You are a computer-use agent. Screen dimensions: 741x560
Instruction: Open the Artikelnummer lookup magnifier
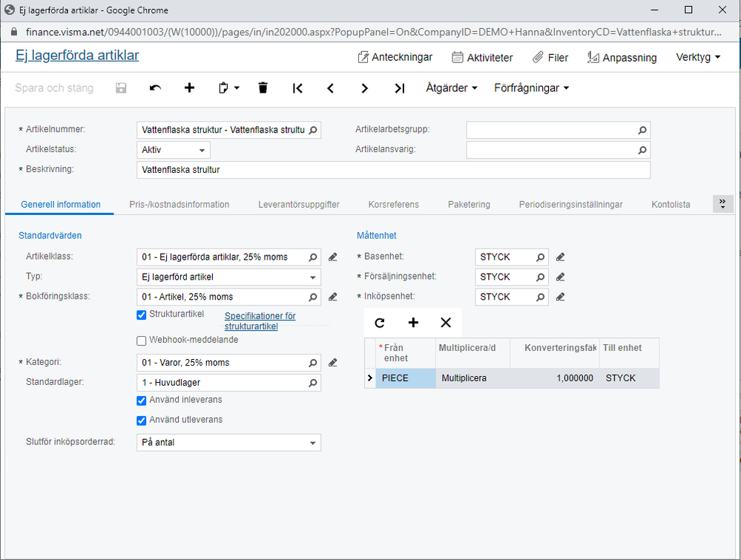[x=313, y=130]
